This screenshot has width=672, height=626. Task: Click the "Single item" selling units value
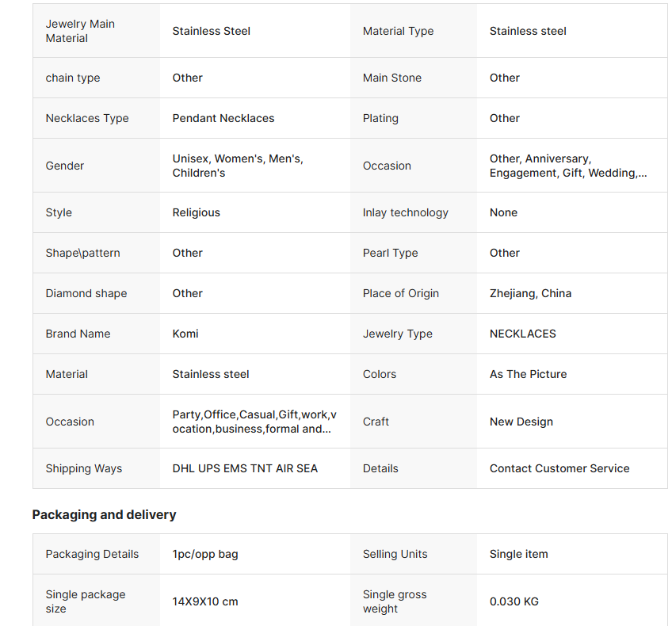tap(519, 554)
